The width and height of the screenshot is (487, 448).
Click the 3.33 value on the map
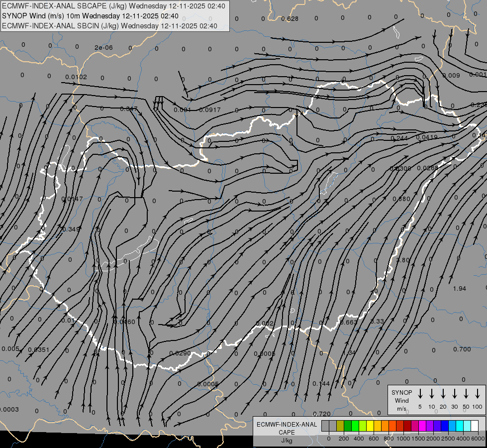pyautogui.click(x=377, y=321)
